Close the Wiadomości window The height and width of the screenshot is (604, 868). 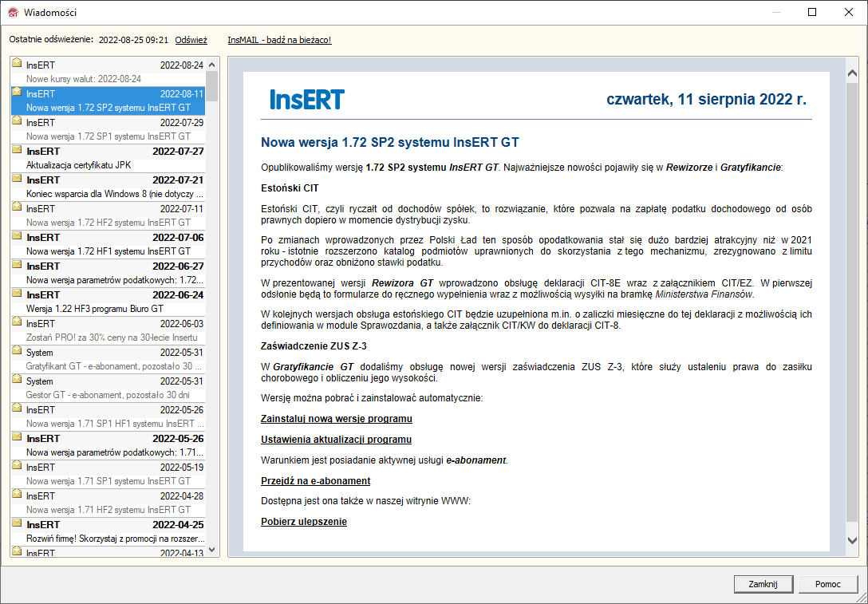coord(849,12)
